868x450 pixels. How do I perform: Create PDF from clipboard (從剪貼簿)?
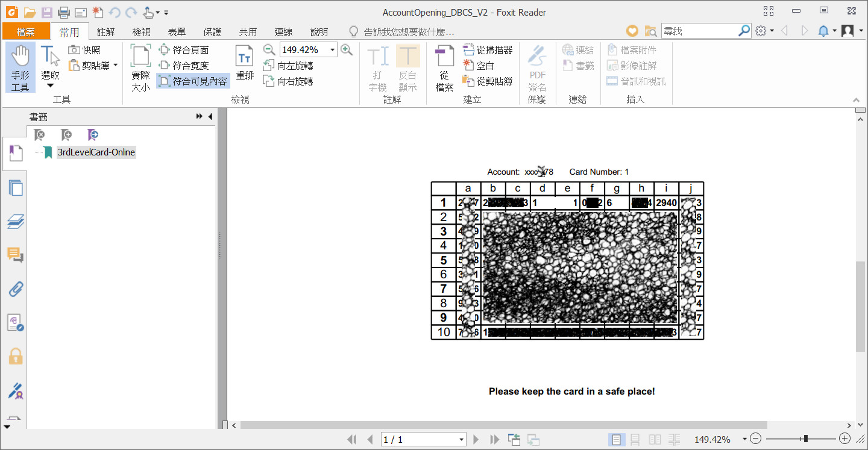[x=488, y=81]
